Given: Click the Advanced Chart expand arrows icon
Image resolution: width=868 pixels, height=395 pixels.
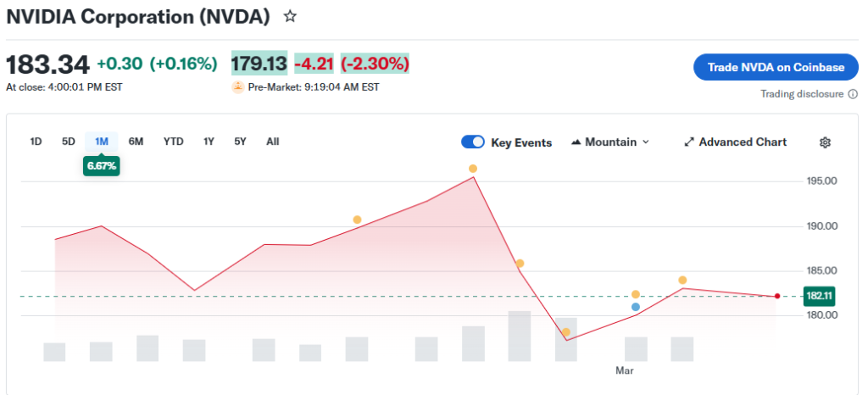Looking at the screenshot, I should (x=689, y=142).
